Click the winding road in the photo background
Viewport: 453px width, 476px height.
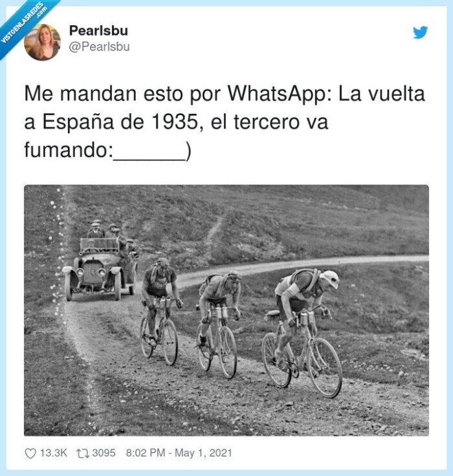(x=304, y=267)
